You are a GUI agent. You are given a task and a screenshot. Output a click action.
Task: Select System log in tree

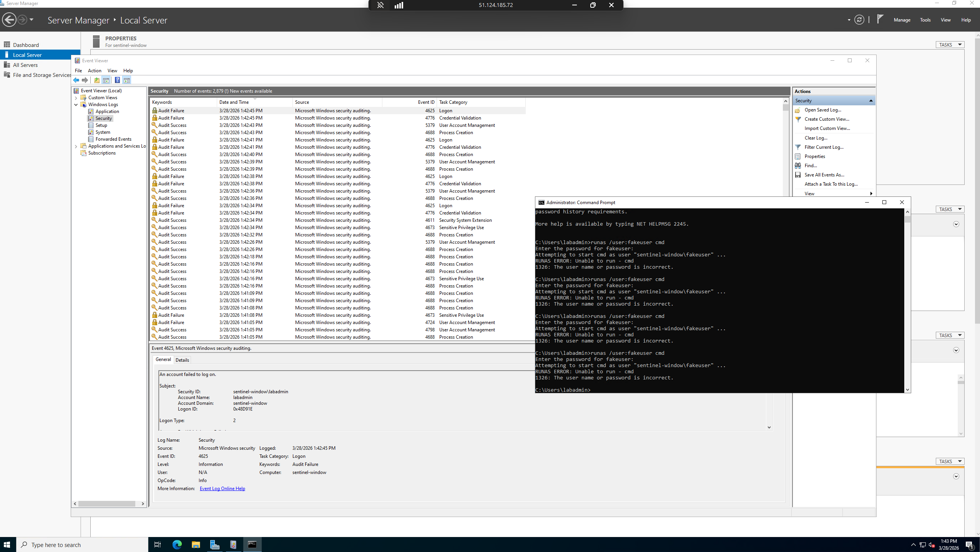pyautogui.click(x=103, y=132)
